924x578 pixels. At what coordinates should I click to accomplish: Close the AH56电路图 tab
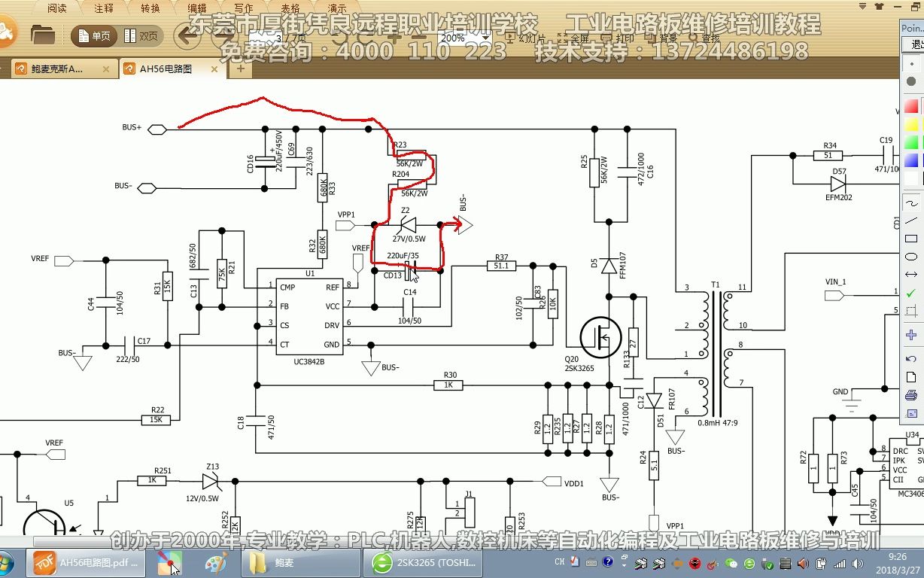[x=215, y=69]
